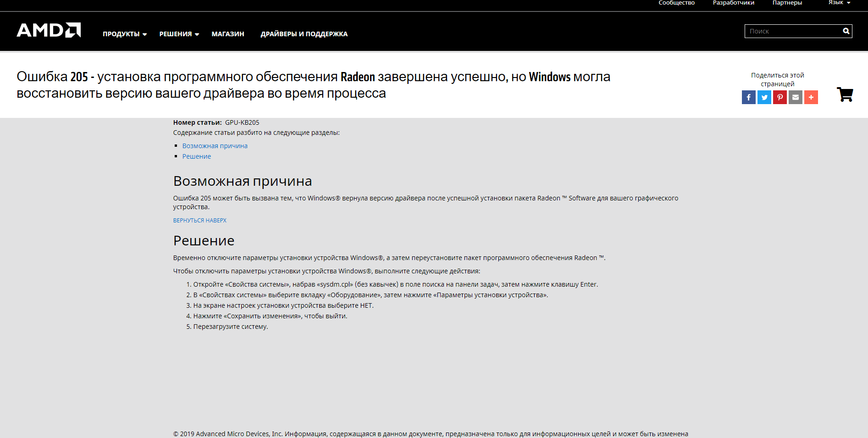
Task: Open the Партнеры link
Action: point(787,3)
